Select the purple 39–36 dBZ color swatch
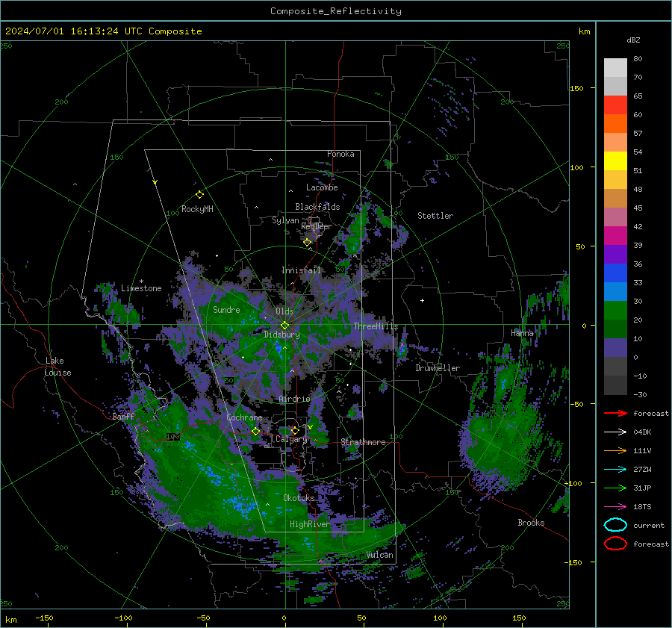The width and height of the screenshot is (672, 628). point(615,255)
